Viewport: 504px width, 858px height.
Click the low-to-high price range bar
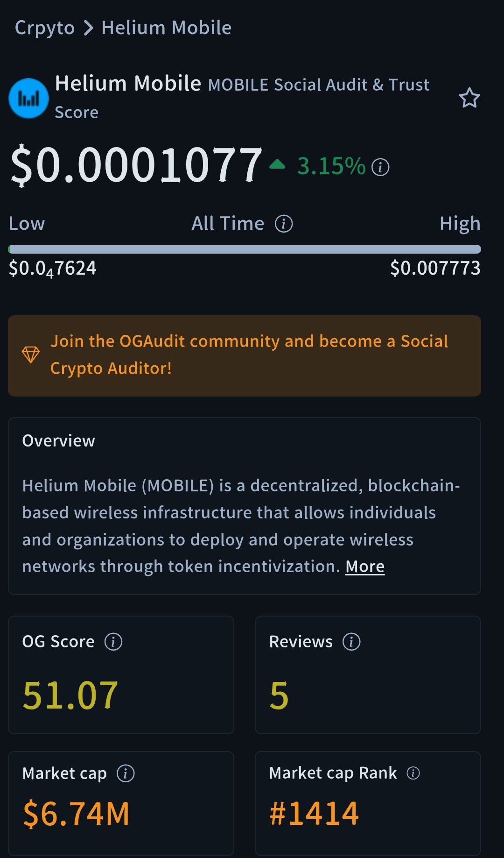[245, 249]
